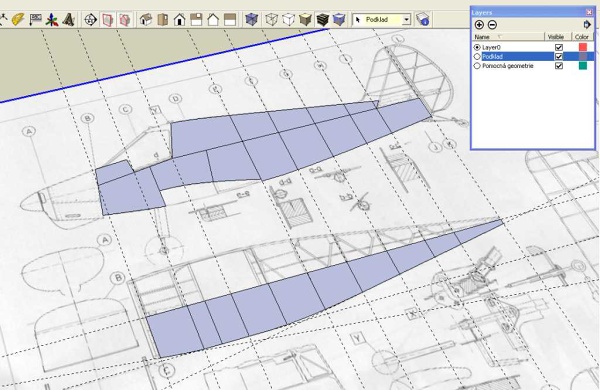Viewport: 600px width, 390px height.
Task: Open the Layer Manager icon
Action: pos(423,19)
